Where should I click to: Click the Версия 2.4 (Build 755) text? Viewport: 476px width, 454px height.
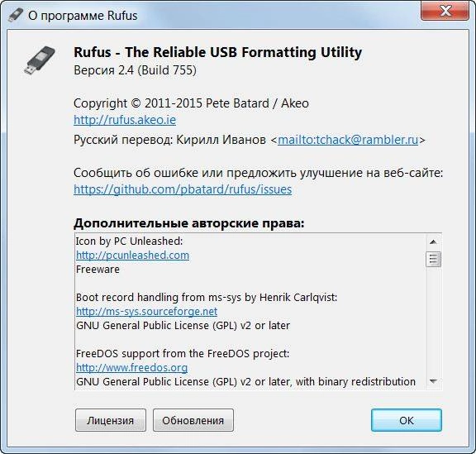(135, 70)
